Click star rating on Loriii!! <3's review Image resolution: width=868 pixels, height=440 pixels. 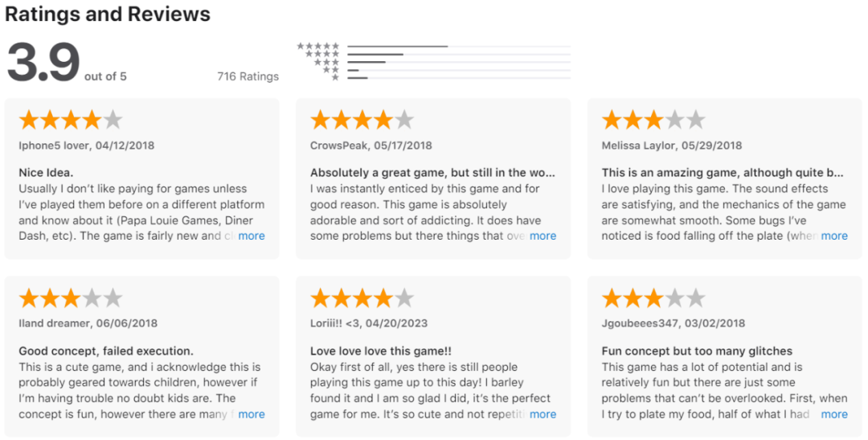pos(362,299)
